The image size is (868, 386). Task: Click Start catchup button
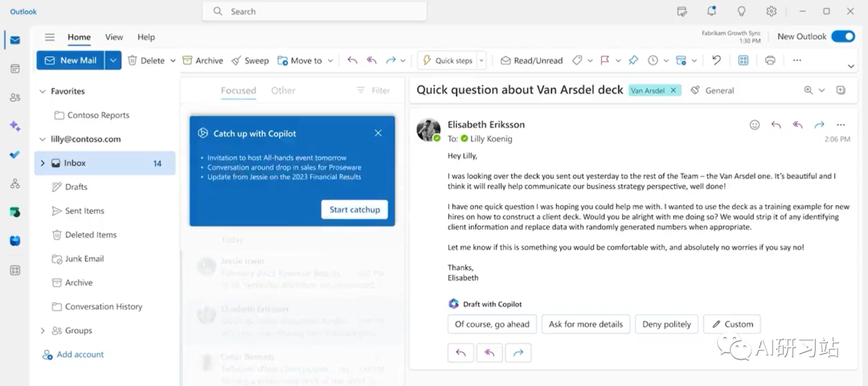[354, 209]
